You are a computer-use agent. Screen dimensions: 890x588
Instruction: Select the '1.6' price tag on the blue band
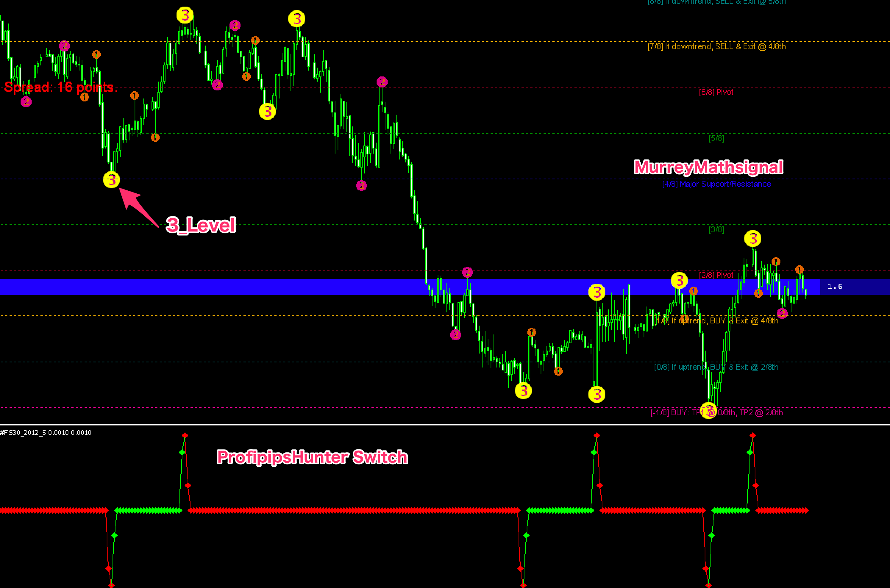click(835, 287)
